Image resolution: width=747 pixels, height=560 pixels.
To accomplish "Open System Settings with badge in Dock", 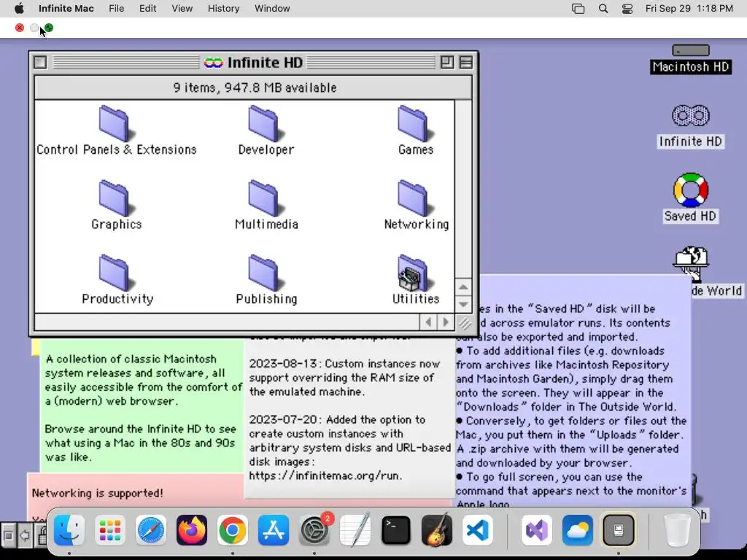I will click(314, 530).
